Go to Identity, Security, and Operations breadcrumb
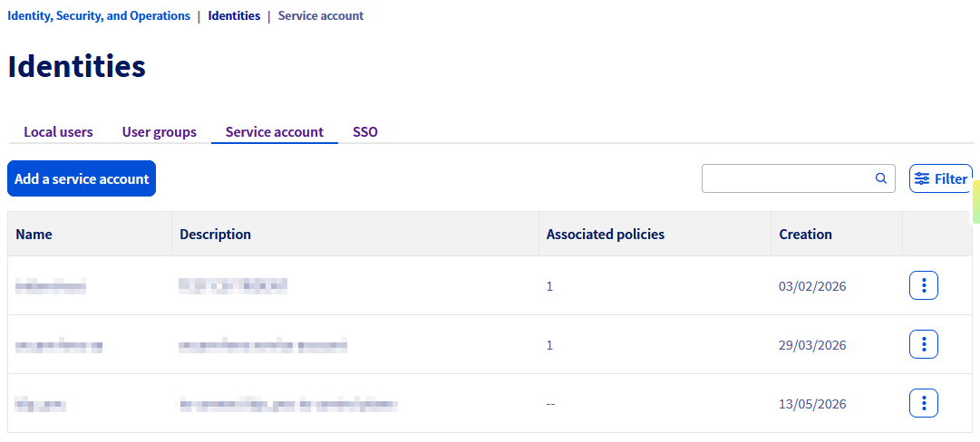Image resolution: width=980 pixels, height=442 pixels. coord(99,15)
